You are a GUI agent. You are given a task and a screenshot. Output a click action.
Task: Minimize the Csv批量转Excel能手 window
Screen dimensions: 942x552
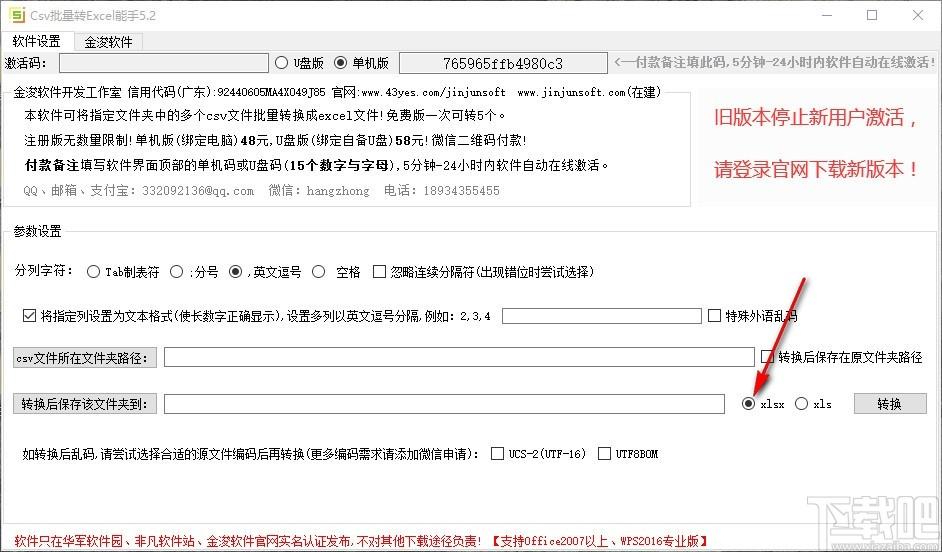pos(827,15)
